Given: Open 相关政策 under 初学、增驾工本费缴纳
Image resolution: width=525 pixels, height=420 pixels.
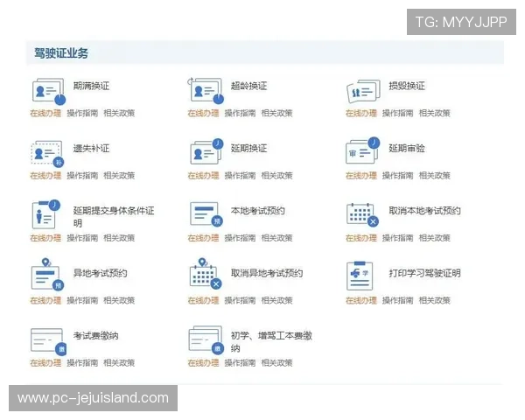Looking at the screenshot, I should coord(276,363).
